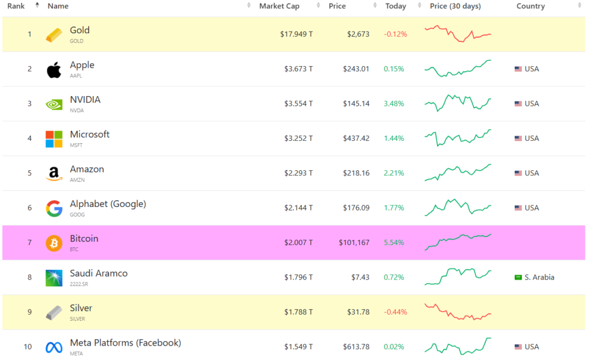Sort table using Name column arrows

(x=248, y=5)
